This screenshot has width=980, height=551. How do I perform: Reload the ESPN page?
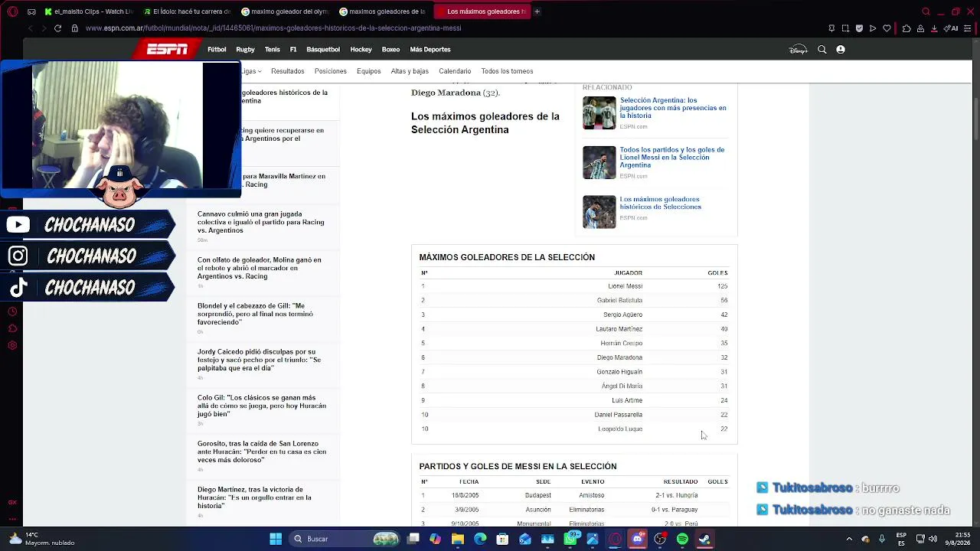(57, 28)
